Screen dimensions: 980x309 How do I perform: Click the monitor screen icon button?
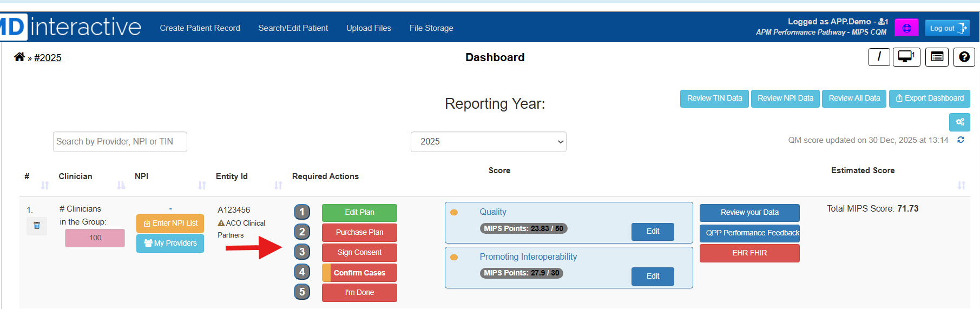pos(906,57)
